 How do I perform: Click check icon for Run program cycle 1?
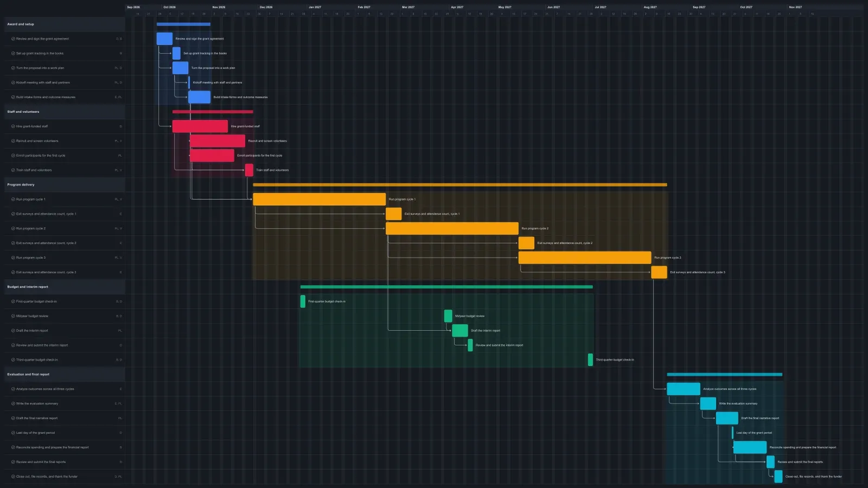[13, 200]
